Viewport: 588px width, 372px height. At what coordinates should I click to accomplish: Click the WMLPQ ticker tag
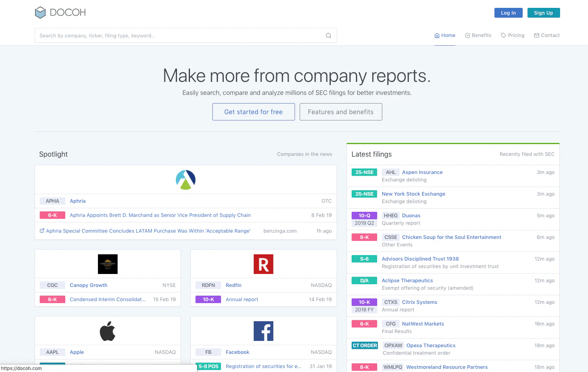click(x=393, y=367)
